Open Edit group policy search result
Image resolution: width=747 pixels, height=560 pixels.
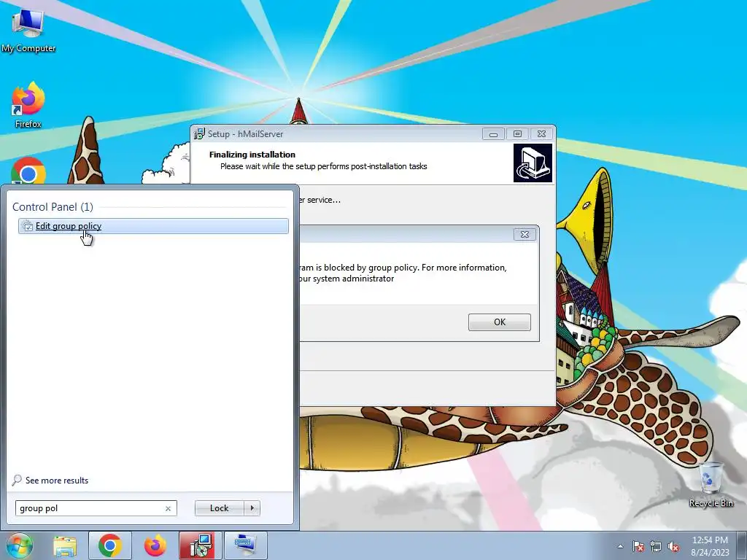point(153,226)
